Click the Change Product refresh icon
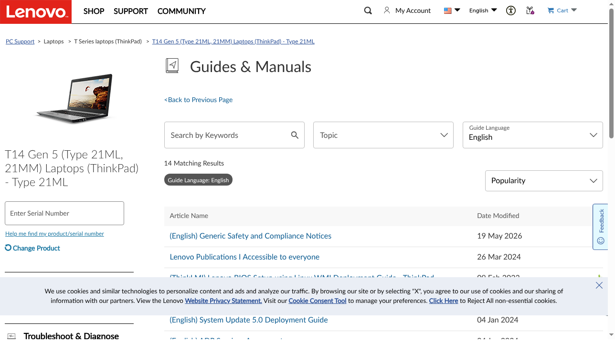Image resolution: width=615 pixels, height=364 pixels. (x=8, y=248)
